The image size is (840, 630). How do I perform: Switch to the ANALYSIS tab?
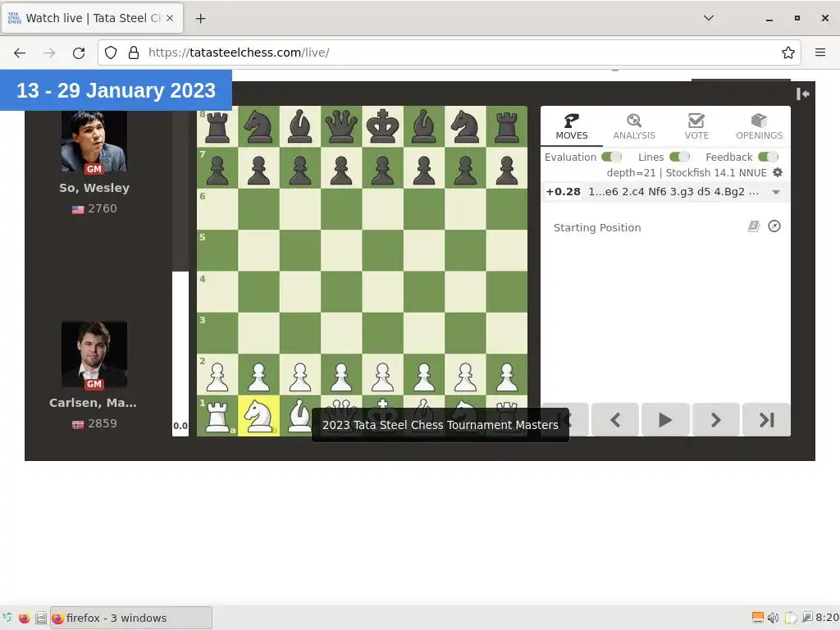(x=634, y=127)
